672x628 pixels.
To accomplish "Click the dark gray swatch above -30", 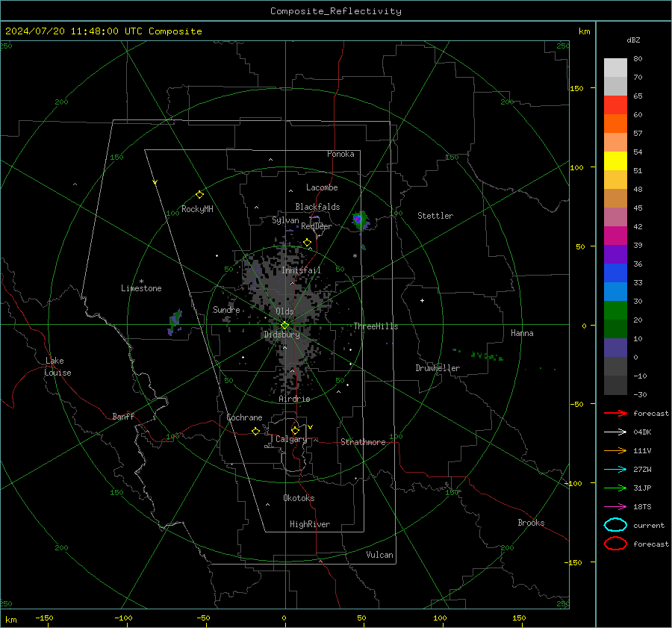I will click(x=615, y=385).
